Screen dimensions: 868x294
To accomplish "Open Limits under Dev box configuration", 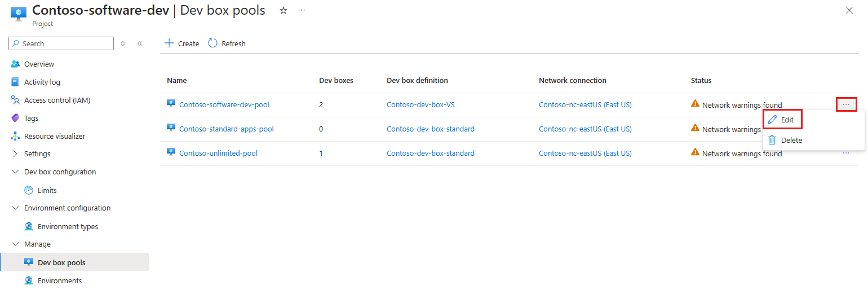I will click(x=47, y=190).
